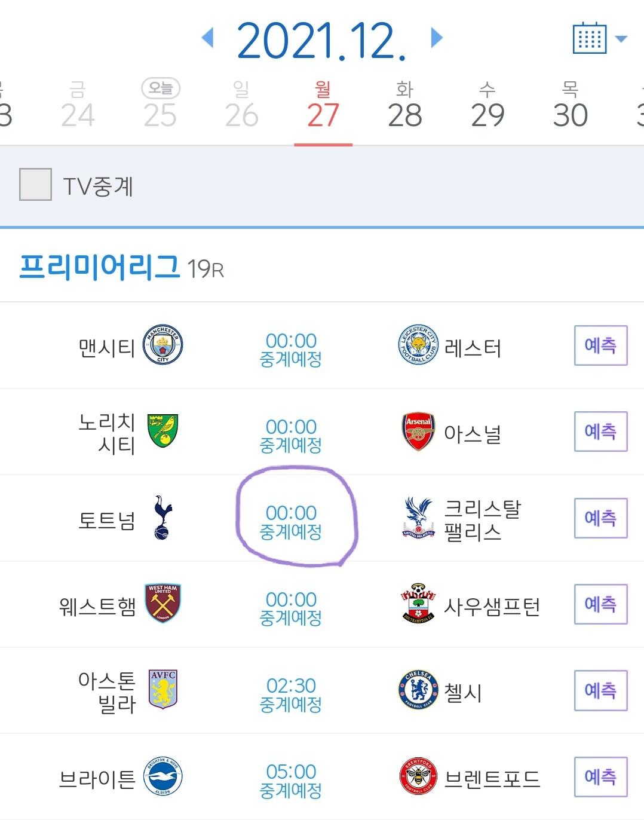Image resolution: width=644 pixels, height=820 pixels.
Task: Go to previous month arrow
Action: 208,38
